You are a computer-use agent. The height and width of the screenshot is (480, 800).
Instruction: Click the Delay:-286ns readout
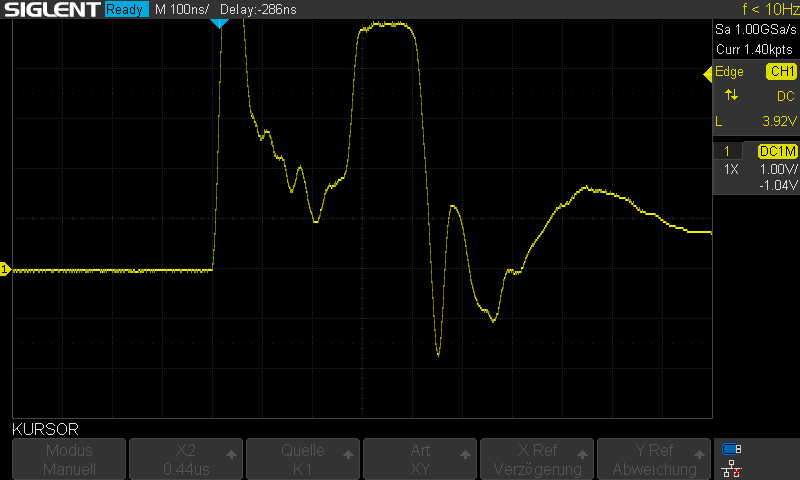tap(258, 9)
